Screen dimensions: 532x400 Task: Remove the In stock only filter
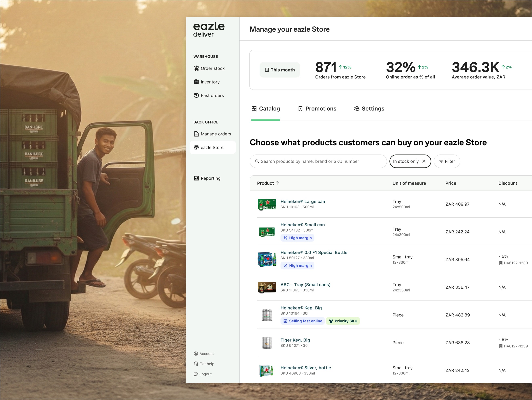coord(424,161)
